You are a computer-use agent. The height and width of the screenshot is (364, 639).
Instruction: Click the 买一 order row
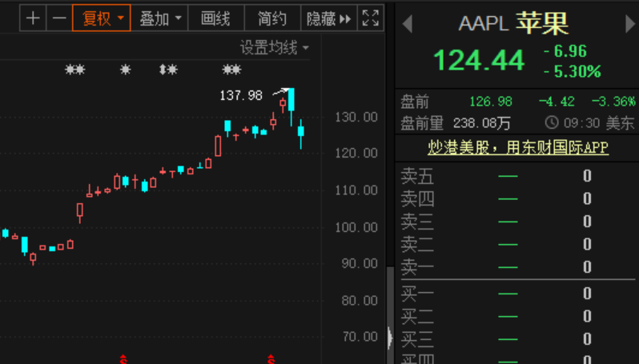point(517,294)
